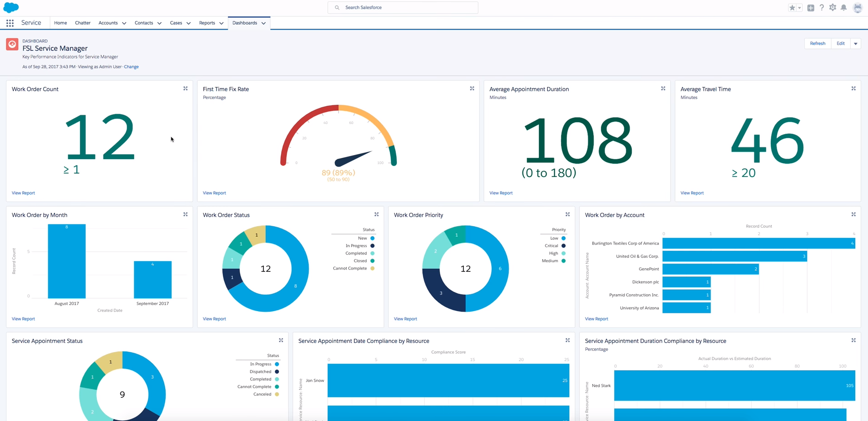Click the Refresh button

(x=817, y=43)
